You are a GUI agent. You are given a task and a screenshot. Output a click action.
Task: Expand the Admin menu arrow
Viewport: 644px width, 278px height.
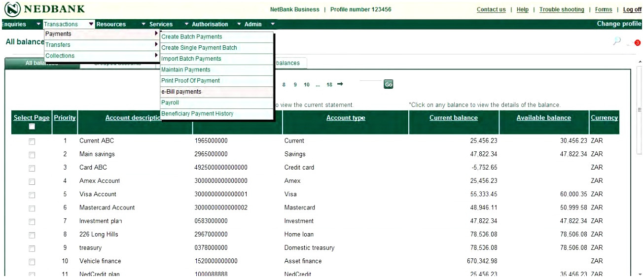(x=272, y=24)
